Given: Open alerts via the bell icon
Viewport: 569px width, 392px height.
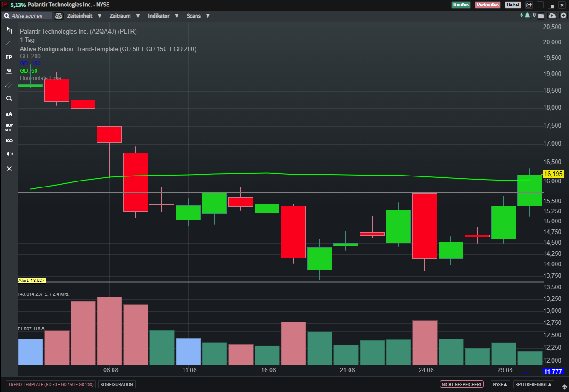Looking at the screenshot, I should pos(527,16).
